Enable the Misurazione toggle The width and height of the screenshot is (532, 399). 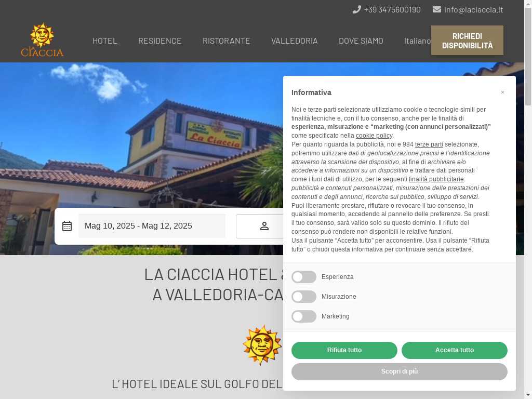(304, 297)
